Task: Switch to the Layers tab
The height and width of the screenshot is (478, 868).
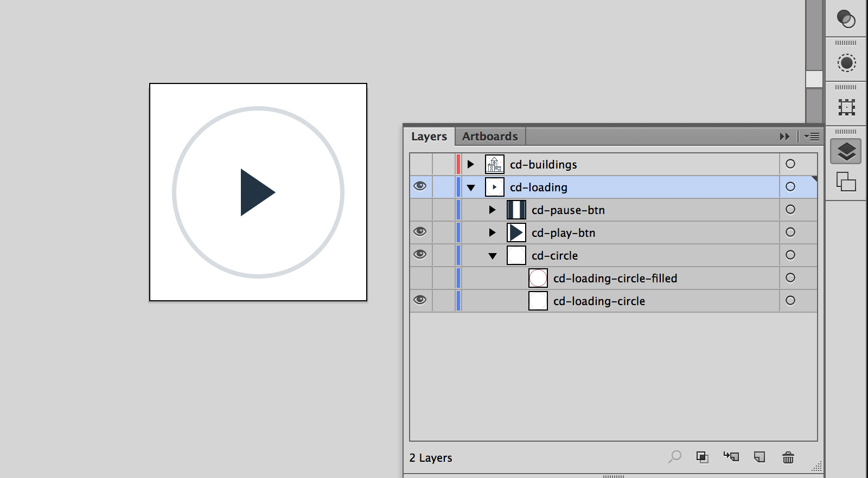Action: [x=429, y=137]
